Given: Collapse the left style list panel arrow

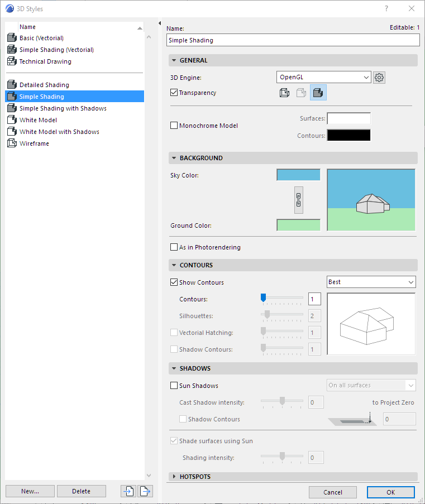Looking at the screenshot, I should tap(160, 23).
